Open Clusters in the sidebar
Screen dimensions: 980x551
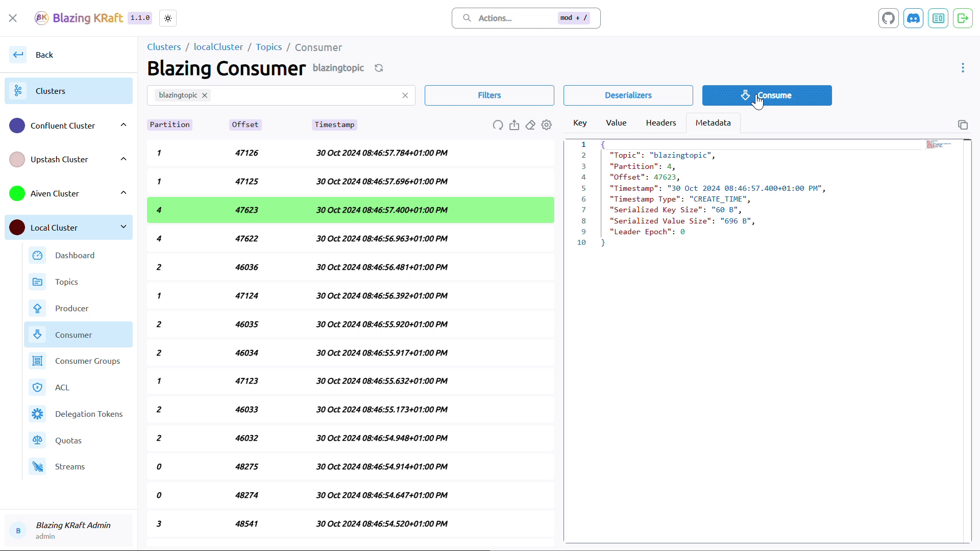[x=68, y=91]
